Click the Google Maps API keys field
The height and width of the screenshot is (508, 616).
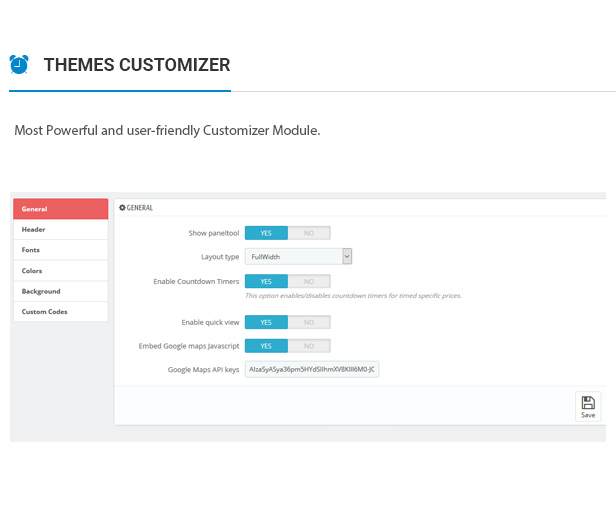point(312,370)
